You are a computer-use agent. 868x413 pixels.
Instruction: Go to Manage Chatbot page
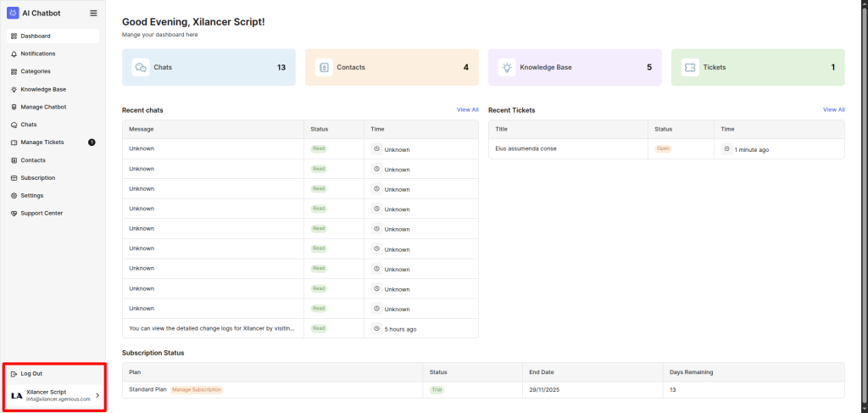click(x=43, y=107)
